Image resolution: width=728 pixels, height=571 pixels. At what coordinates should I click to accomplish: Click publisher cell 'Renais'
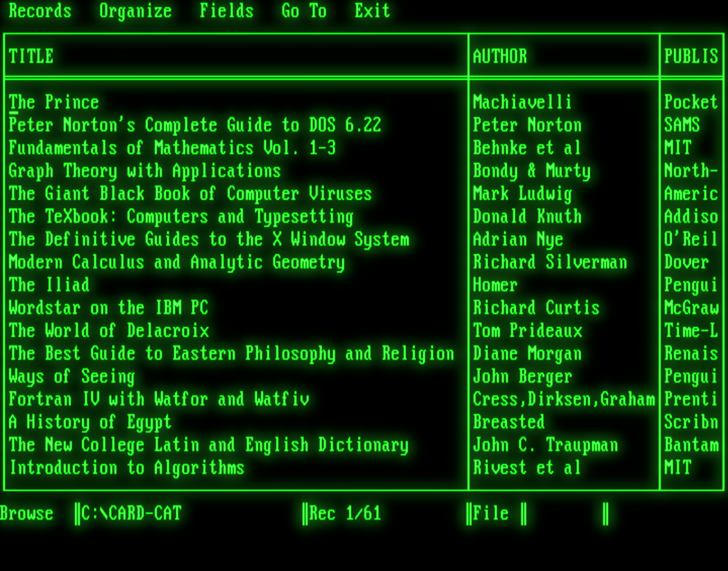[691, 353]
